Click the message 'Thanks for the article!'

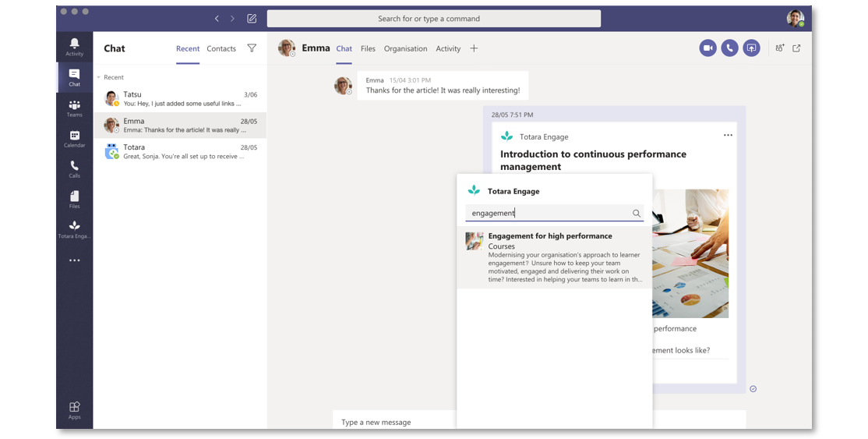pyautogui.click(x=443, y=90)
